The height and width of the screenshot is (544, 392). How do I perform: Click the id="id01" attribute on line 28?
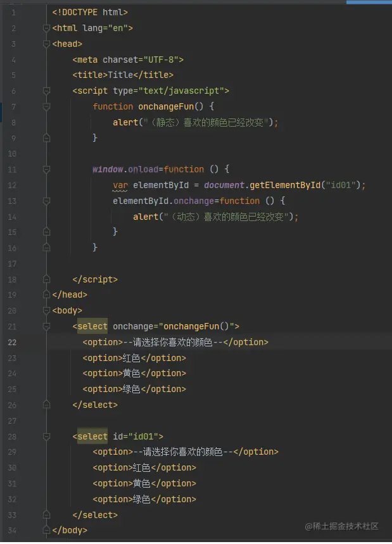136,436
